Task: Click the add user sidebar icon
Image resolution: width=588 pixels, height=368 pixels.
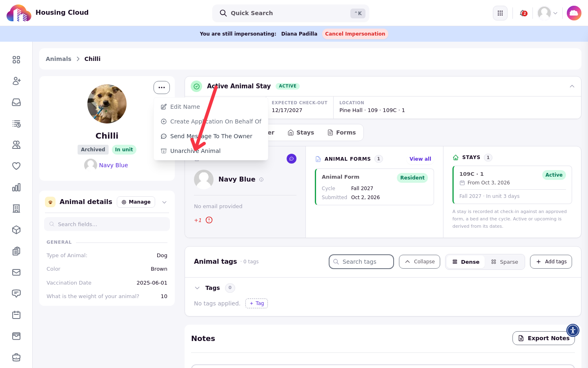Action: [16, 81]
